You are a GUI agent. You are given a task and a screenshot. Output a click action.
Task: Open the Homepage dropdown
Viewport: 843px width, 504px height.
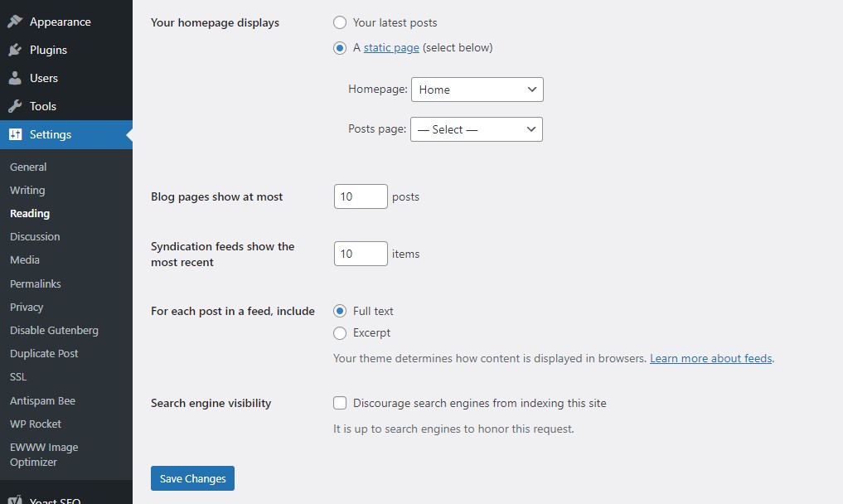tap(477, 90)
